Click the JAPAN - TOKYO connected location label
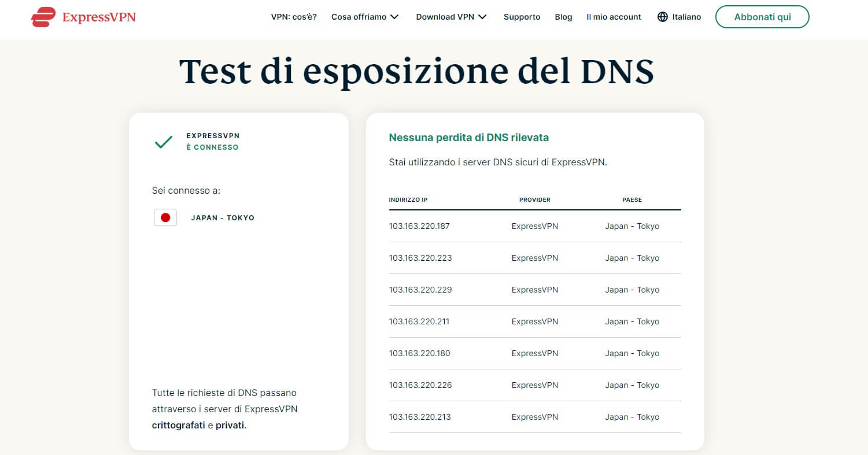Screen dimensions: 868x455 [223, 218]
